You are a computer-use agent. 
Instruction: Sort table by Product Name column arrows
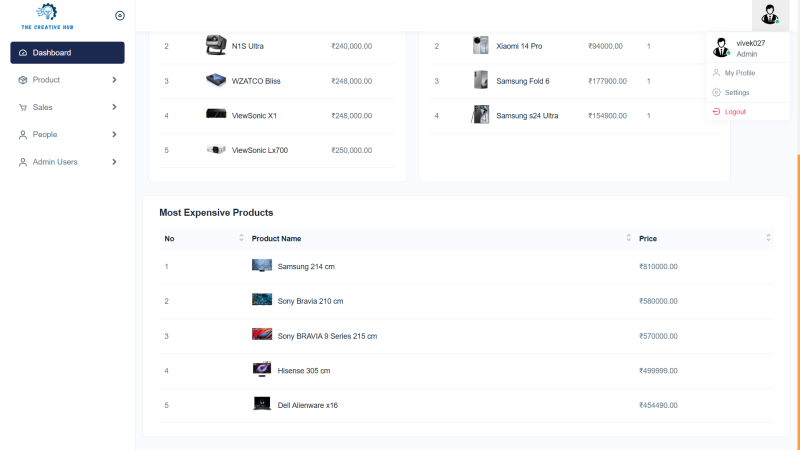[628, 238]
